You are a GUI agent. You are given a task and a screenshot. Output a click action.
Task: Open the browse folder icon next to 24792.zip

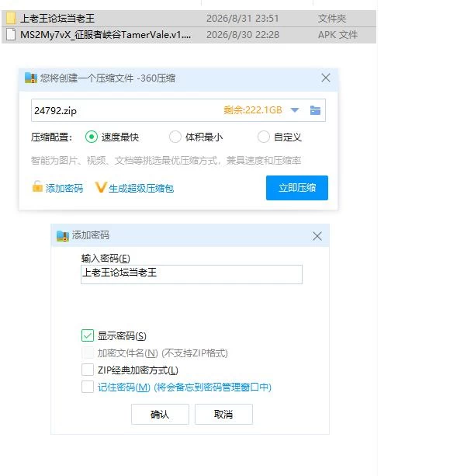[x=315, y=110]
